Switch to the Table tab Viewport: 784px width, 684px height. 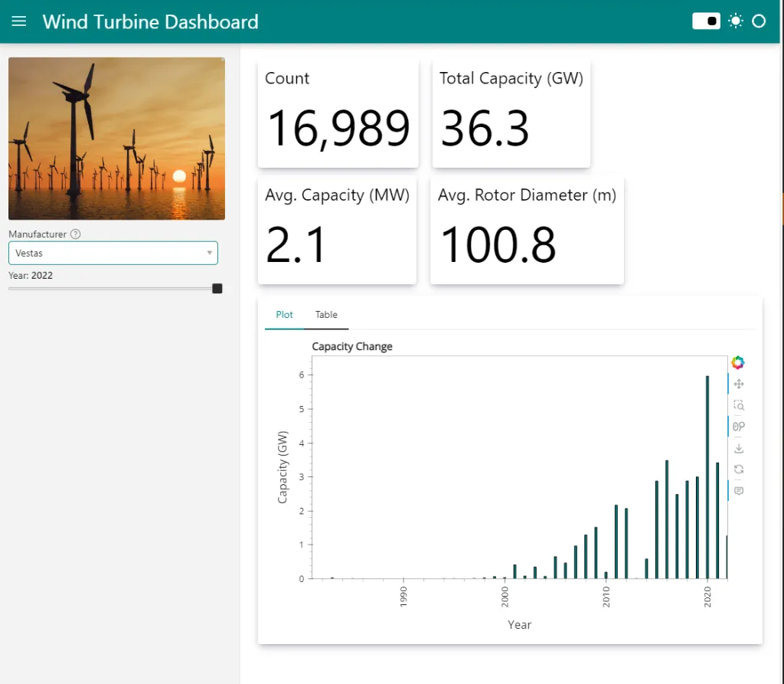(x=326, y=315)
